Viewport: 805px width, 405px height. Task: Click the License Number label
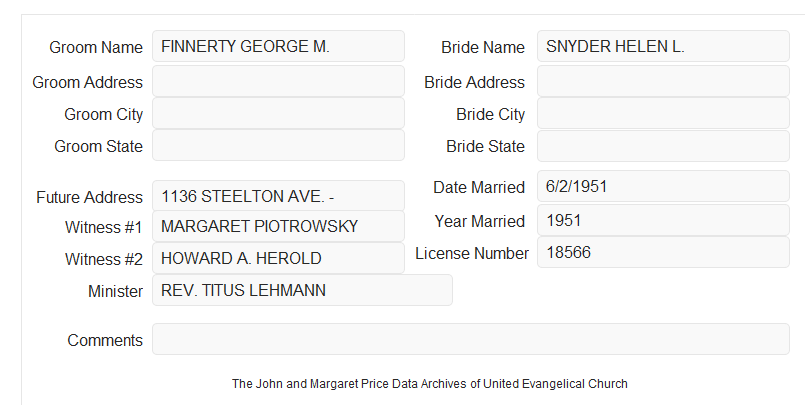click(x=472, y=253)
